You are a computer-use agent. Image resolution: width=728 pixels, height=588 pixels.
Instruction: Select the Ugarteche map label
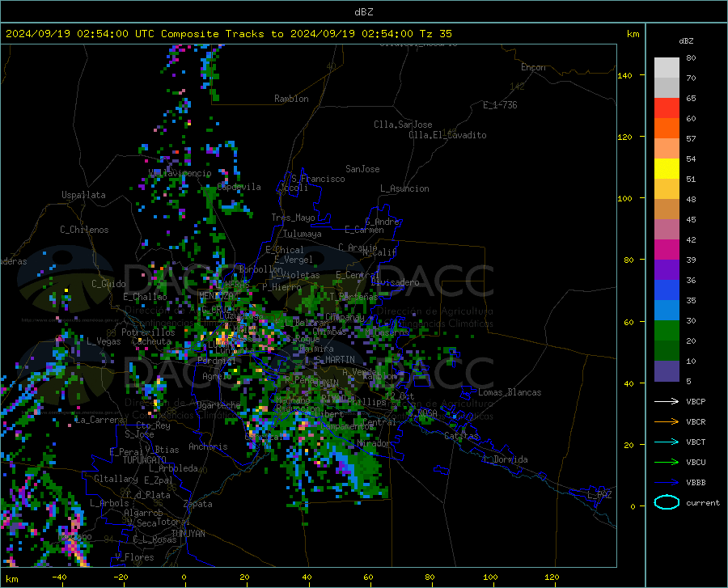[x=218, y=405]
